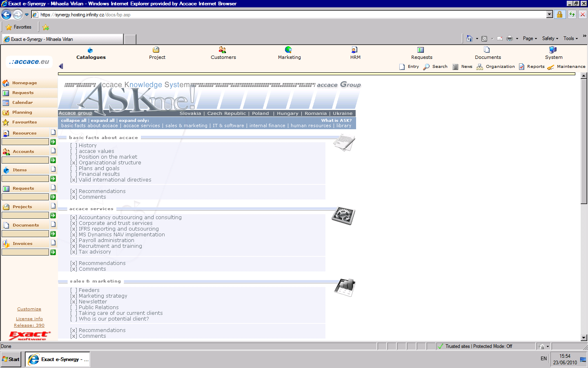Select the Organization submenu item
Screen dimensions: 588x368
[x=496, y=67]
